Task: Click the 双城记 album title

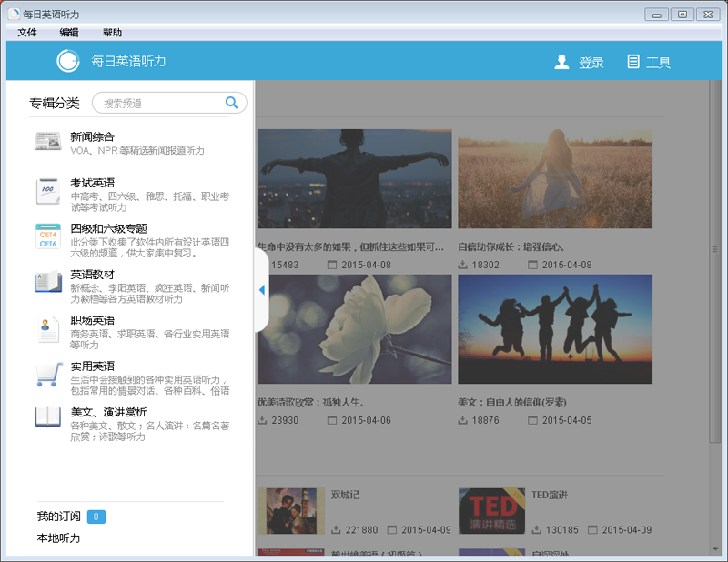Action: (345, 495)
